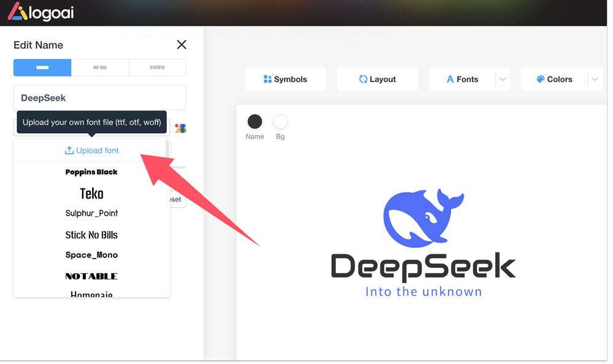The height and width of the screenshot is (364, 613).
Task: Pick the Space_Mono font option
Action: (x=91, y=255)
